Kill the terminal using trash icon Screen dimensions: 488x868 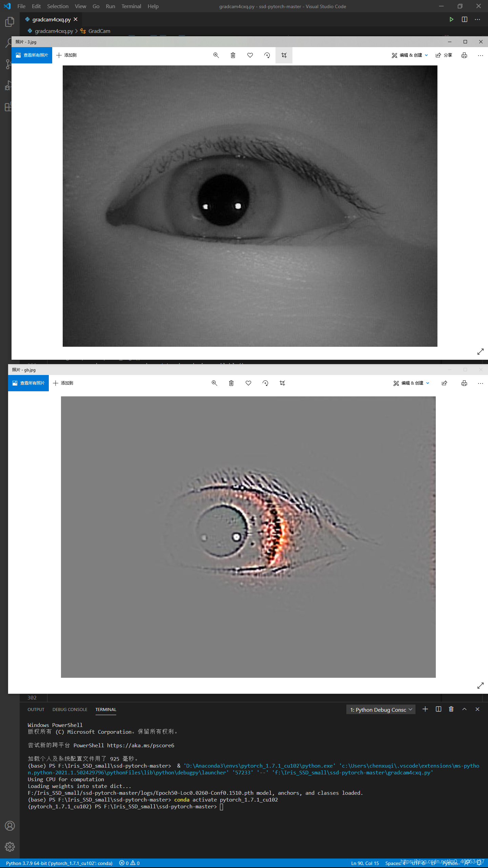point(451,709)
